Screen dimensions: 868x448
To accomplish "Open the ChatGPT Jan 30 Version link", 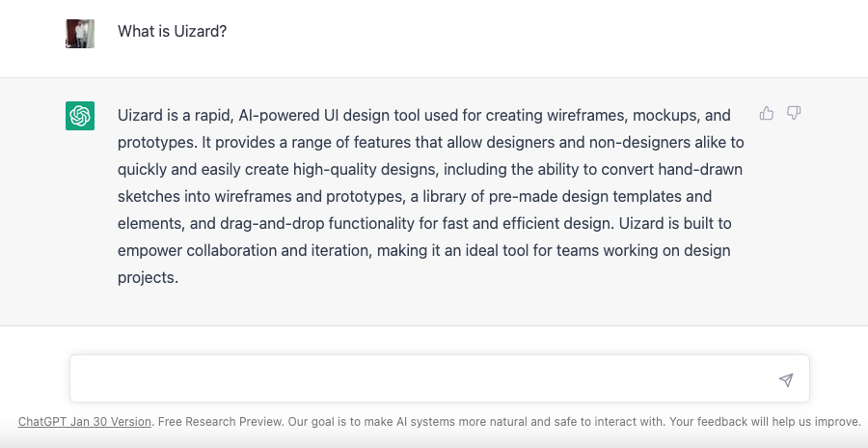I will (x=85, y=422).
